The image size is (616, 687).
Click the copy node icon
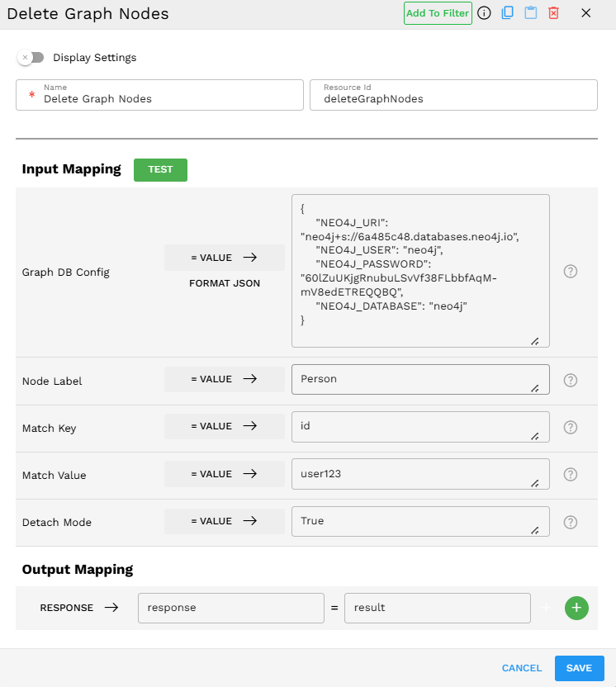point(508,13)
